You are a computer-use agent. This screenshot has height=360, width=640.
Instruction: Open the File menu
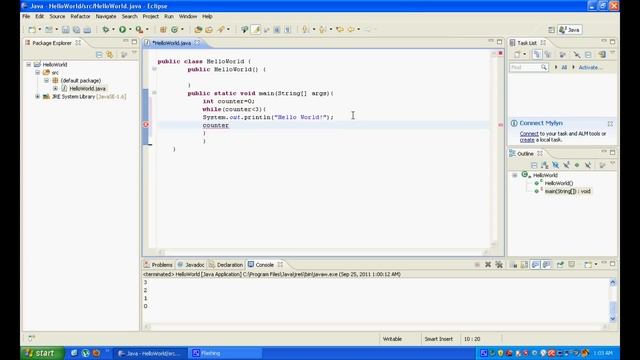coord(26,16)
